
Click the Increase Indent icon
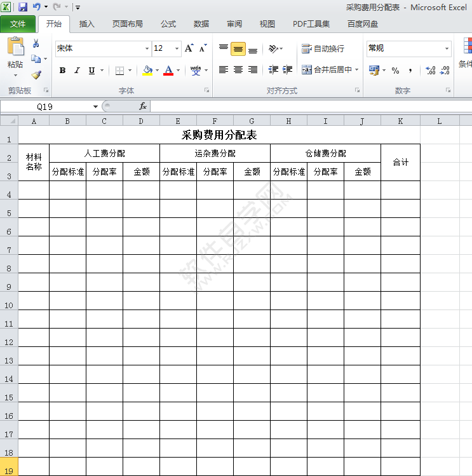coord(287,70)
